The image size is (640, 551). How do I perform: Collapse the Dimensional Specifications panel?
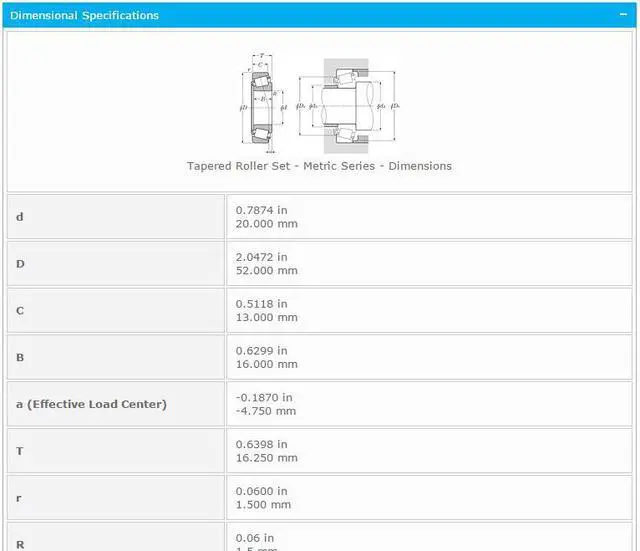[x=624, y=15]
